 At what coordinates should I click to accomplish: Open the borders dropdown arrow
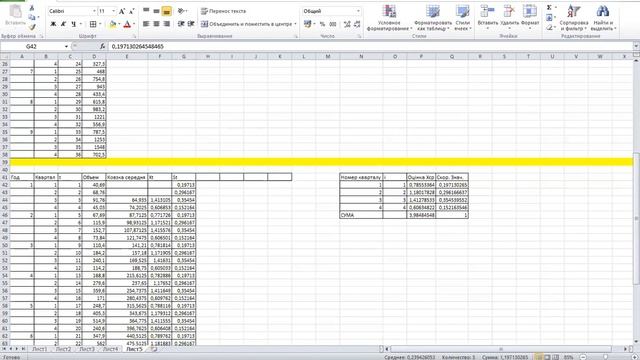point(100,24)
